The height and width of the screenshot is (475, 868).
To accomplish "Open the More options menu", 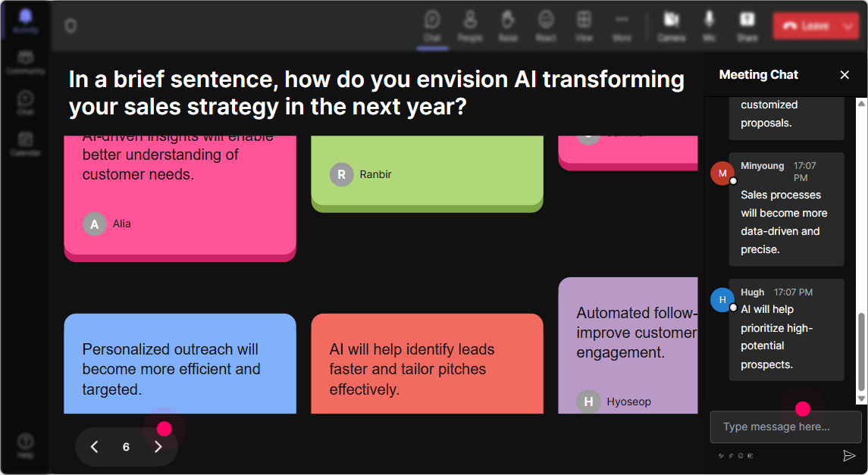I will [x=622, y=26].
